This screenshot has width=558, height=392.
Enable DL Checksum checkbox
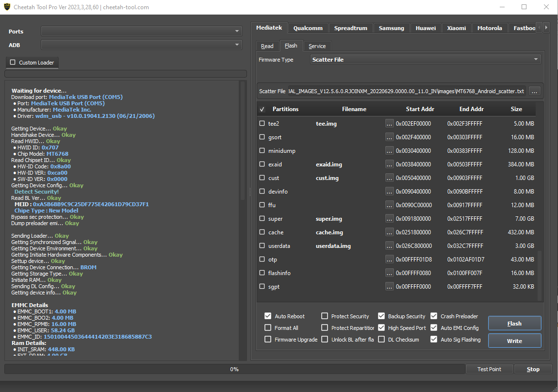381,339
